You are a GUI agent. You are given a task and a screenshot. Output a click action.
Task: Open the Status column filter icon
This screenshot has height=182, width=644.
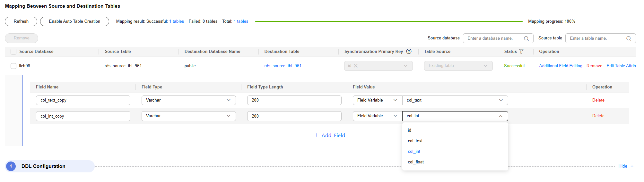(521, 51)
